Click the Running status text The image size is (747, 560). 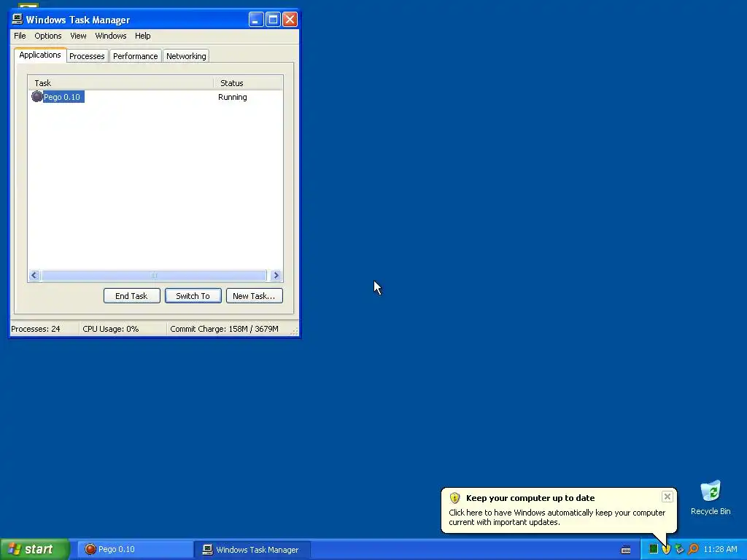pyautogui.click(x=233, y=97)
